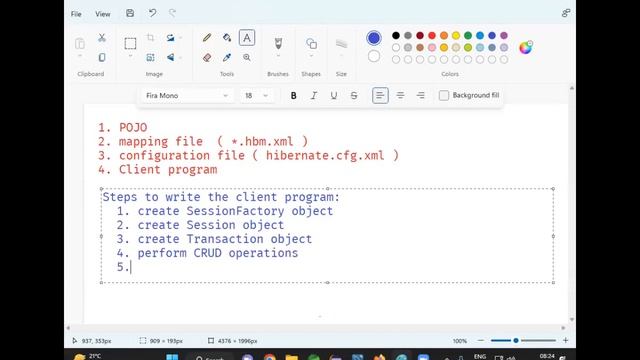
Task: Select the Color 2 white swatch
Action: click(373, 56)
